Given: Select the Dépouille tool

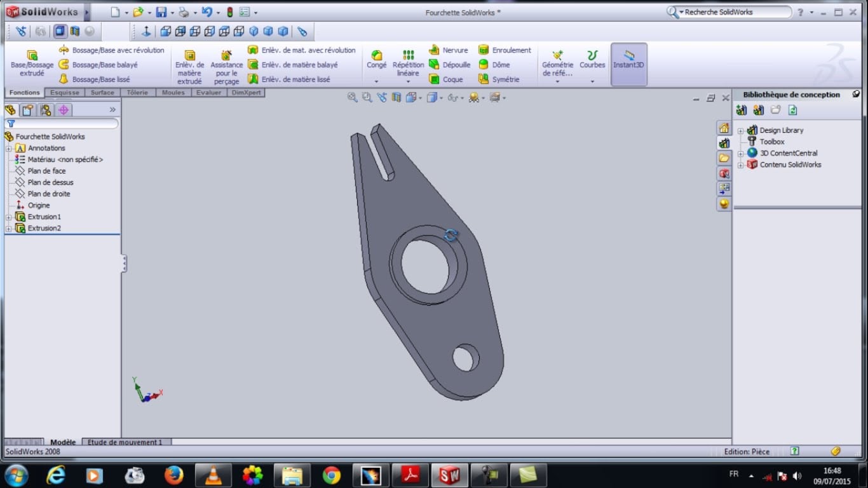Looking at the screenshot, I should point(435,65).
